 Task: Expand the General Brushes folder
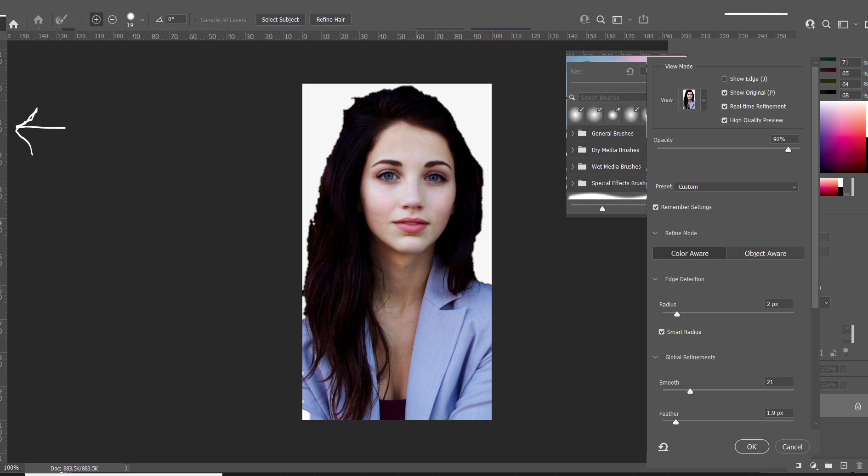coord(573,134)
